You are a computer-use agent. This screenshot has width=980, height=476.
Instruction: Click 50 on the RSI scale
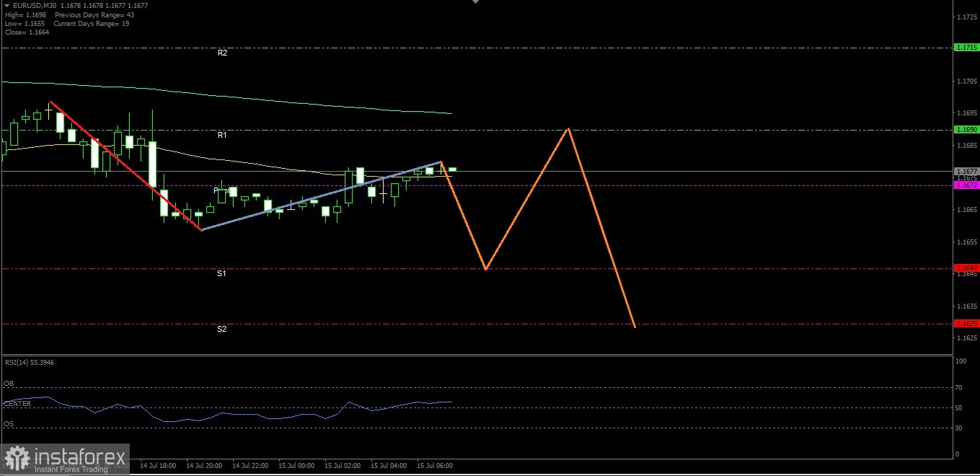pos(959,408)
